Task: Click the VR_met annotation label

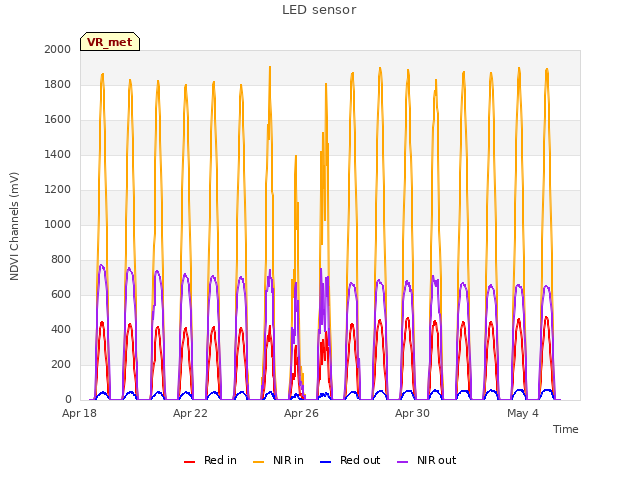Action: (110, 42)
